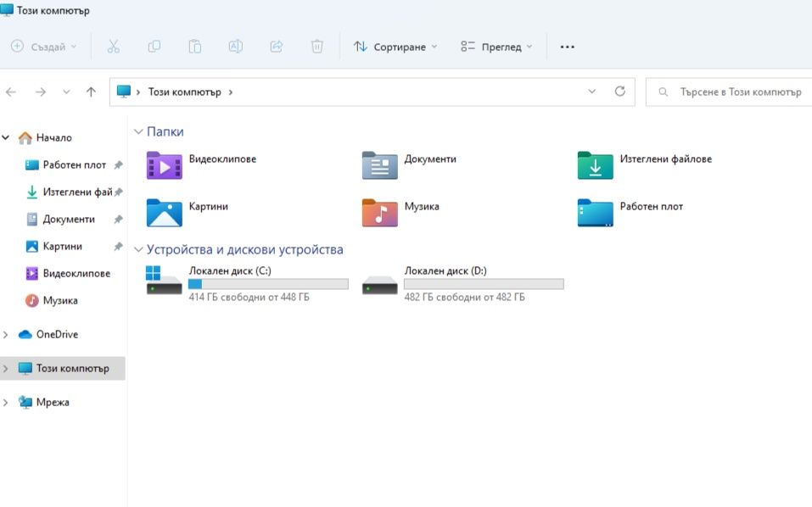Open the Сортиране sort dropdown
Viewport: 812px width, 507px height.
click(395, 47)
